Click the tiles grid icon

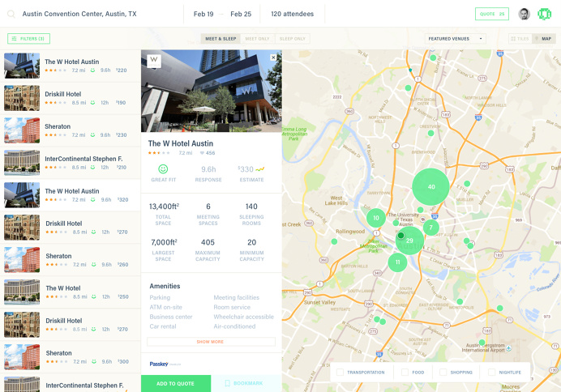[513, 39]
